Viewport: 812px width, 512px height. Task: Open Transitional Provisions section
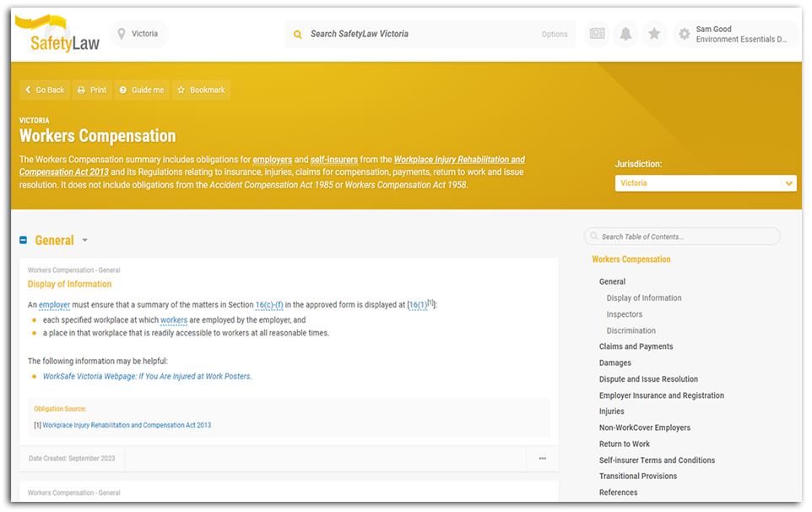(x=638, y=476)
